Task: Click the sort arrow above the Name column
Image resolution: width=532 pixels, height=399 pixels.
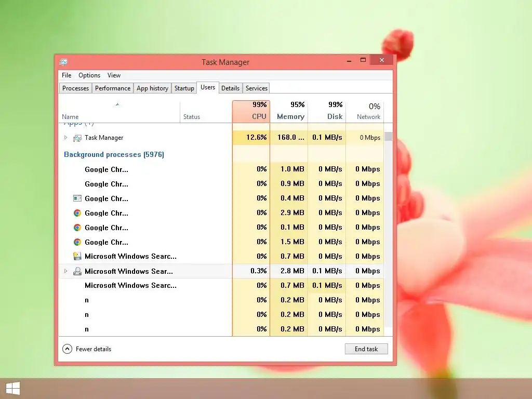Action: click(117, 104)
